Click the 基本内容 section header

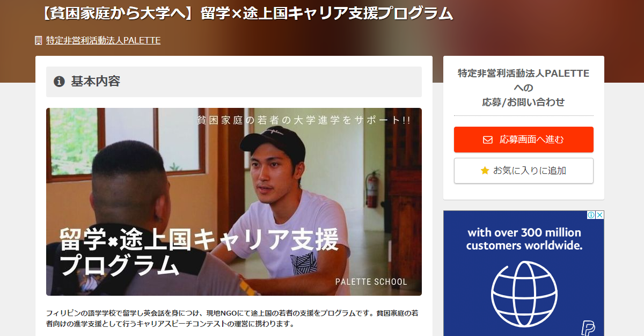click(x=234, y=82)
